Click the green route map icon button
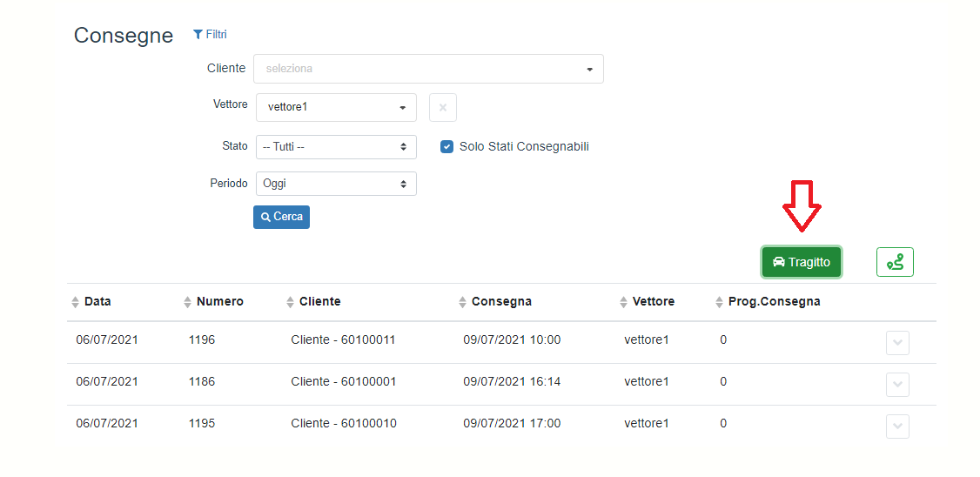The height and width of the screenshot is (477, 980). point(895,262)
